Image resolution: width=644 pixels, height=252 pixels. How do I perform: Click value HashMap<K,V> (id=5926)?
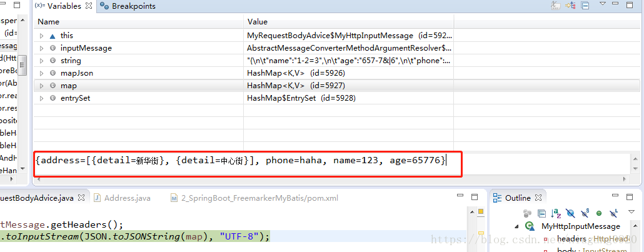tap(296, 74)
